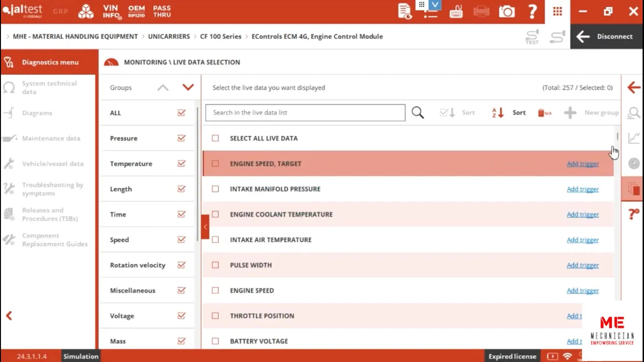Toggle the ALL group checkbox
This screenshot has height=362, width=644.
point(182,113)
